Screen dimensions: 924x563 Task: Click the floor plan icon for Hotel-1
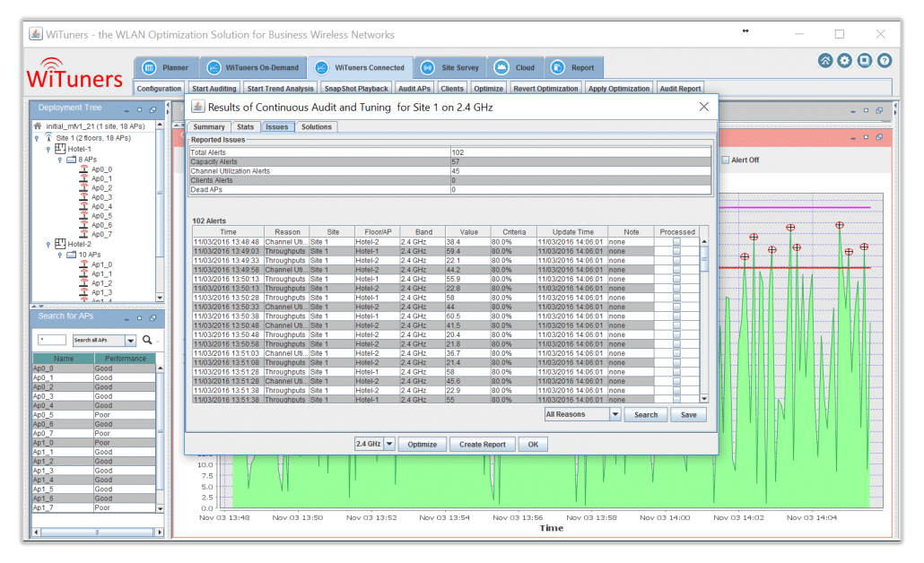tap(60, 149)
